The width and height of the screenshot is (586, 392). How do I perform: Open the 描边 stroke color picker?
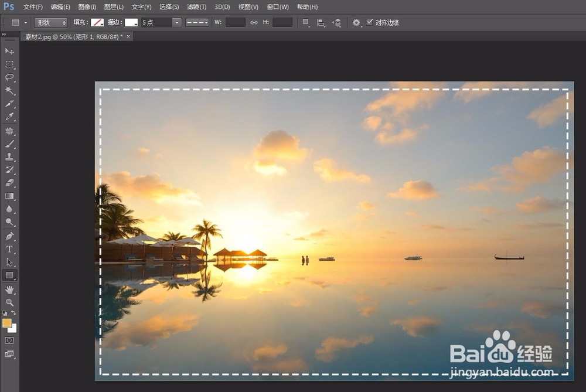(x=131, y=22)
